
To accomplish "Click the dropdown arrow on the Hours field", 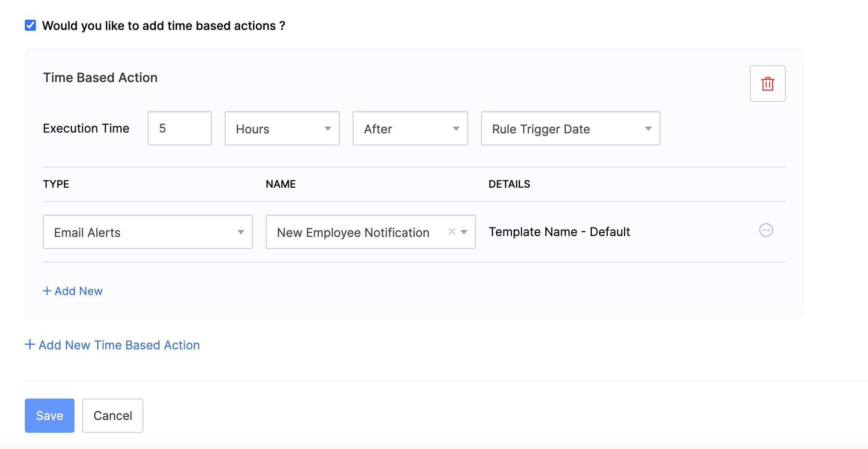I will click(328, 128).
